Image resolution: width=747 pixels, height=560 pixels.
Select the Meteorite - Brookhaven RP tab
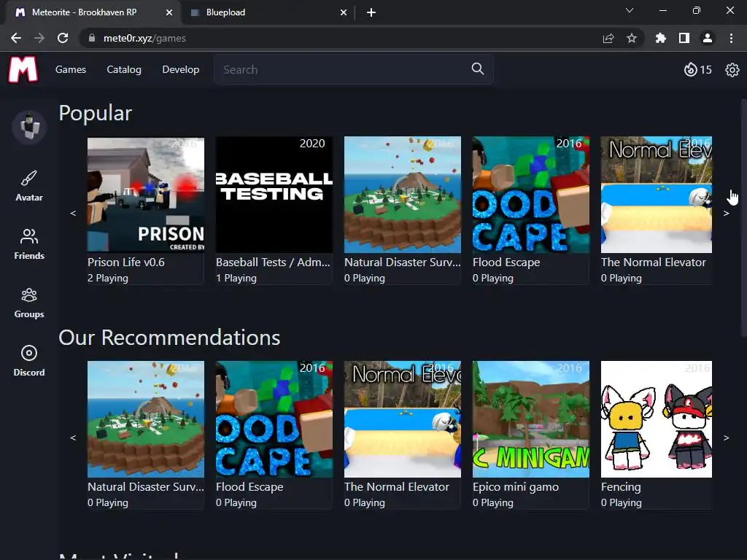93,12
